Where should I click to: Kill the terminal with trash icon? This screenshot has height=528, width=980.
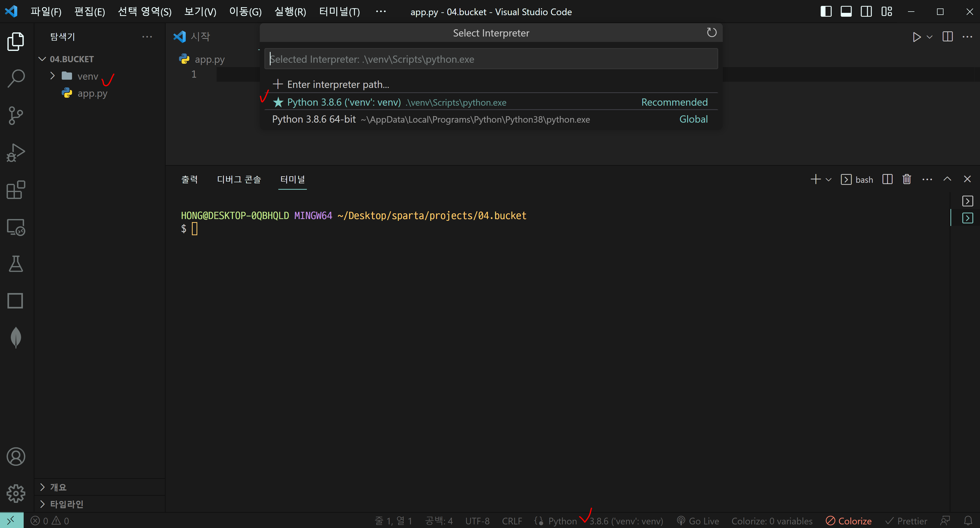coord(907,179)
